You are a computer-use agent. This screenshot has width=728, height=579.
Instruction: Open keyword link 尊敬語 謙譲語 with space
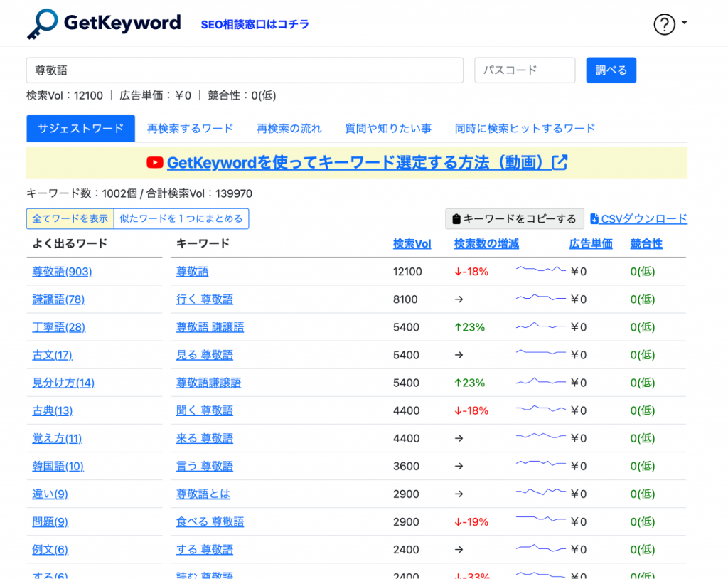pos(210,327)
